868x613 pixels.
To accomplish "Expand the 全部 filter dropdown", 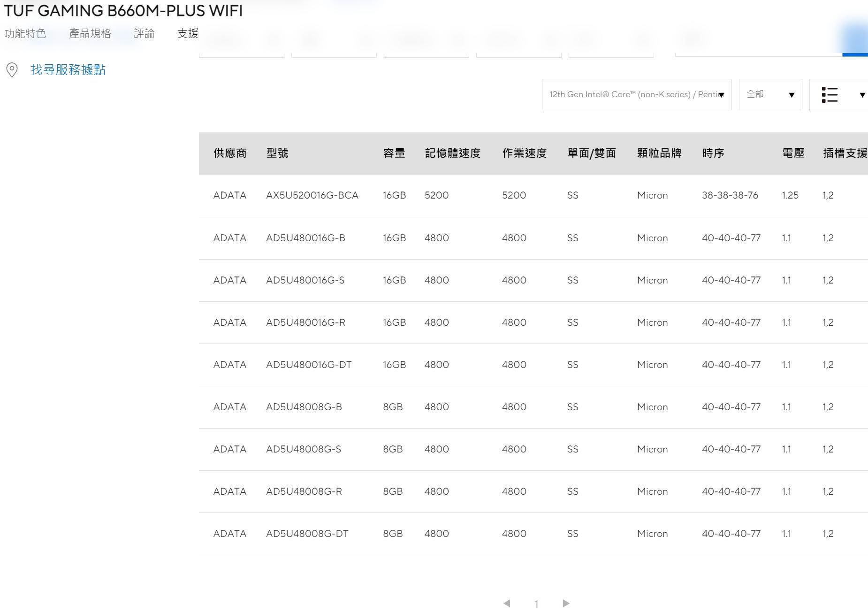I will pos(770,95).
